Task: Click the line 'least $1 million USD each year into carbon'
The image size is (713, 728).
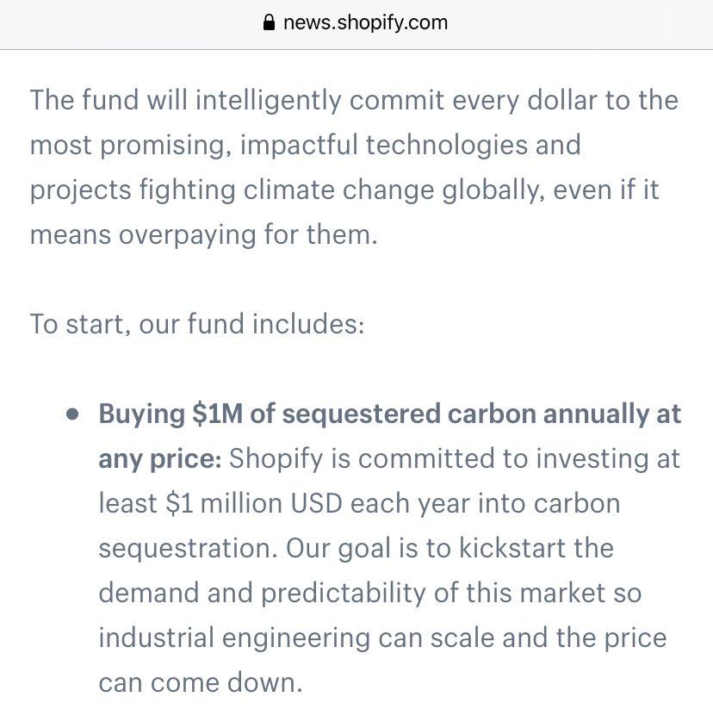Action: pyautogui.click(x=359, y=504)
